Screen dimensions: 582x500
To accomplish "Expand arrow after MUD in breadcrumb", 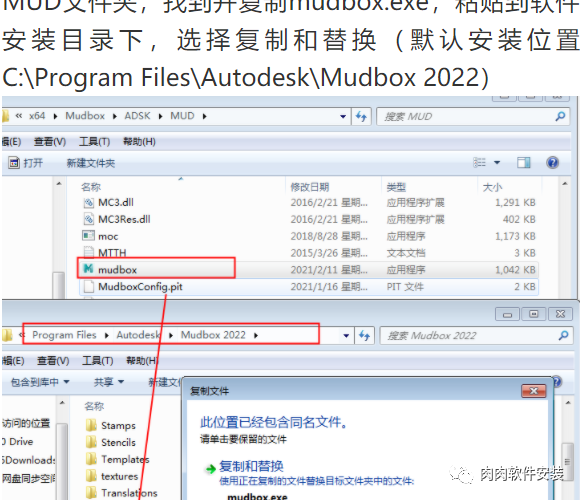I will [205, 117].
